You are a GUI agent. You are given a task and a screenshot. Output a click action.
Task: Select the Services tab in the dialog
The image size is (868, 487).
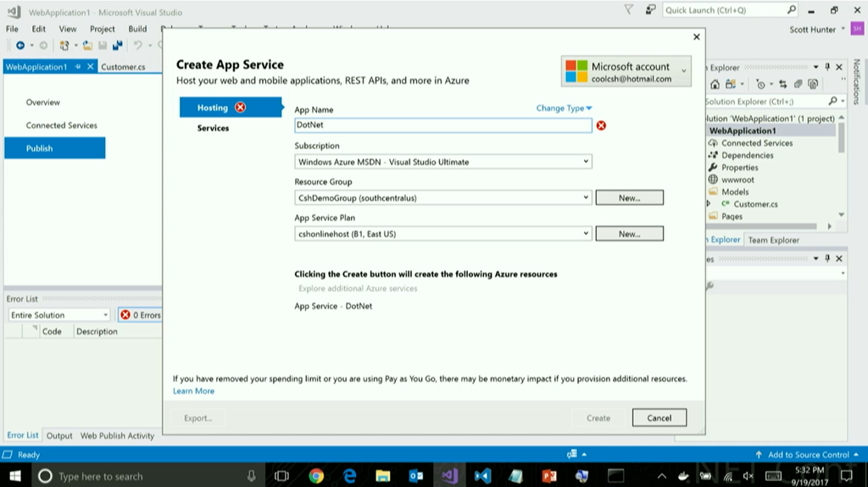(213, 128)
